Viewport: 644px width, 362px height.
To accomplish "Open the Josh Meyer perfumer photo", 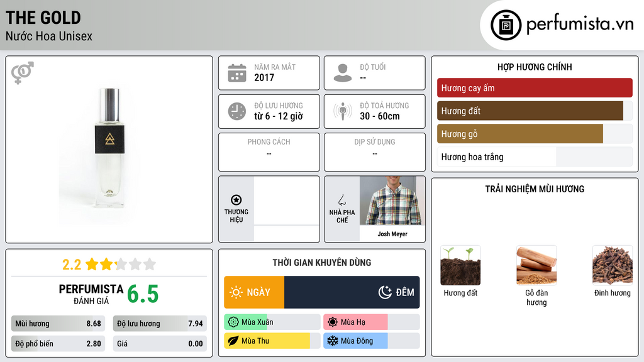I will 392,200.
